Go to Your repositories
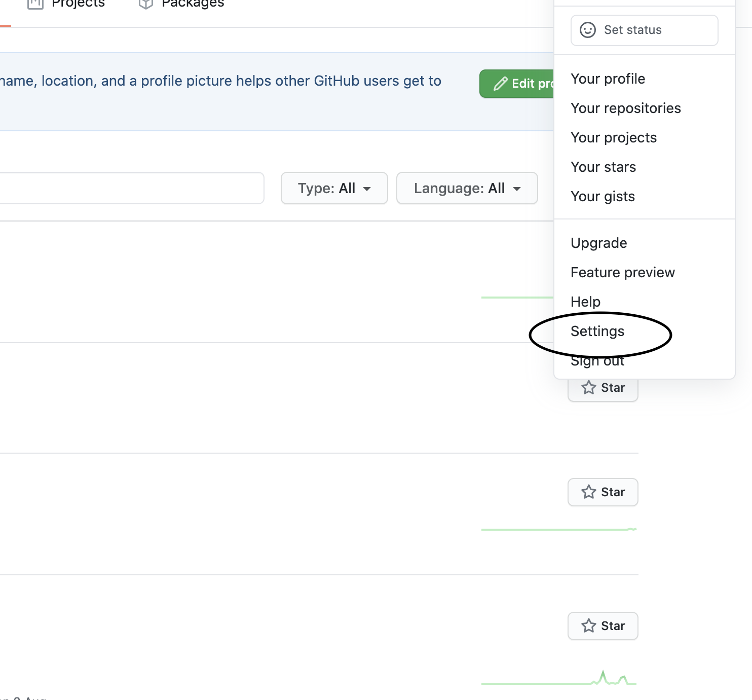The image size is (752, 700). 625,108
